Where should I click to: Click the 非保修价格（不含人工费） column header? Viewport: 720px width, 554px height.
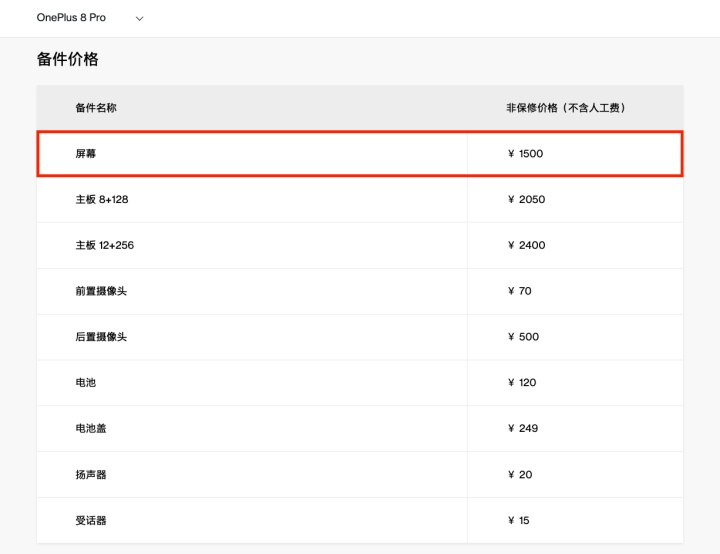[x=566, y=108]
